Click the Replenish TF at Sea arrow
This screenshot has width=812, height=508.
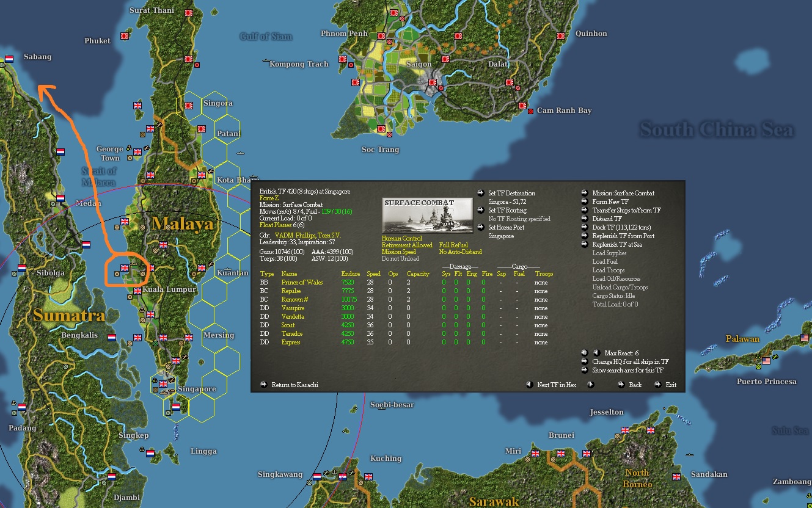coord(585,244)
